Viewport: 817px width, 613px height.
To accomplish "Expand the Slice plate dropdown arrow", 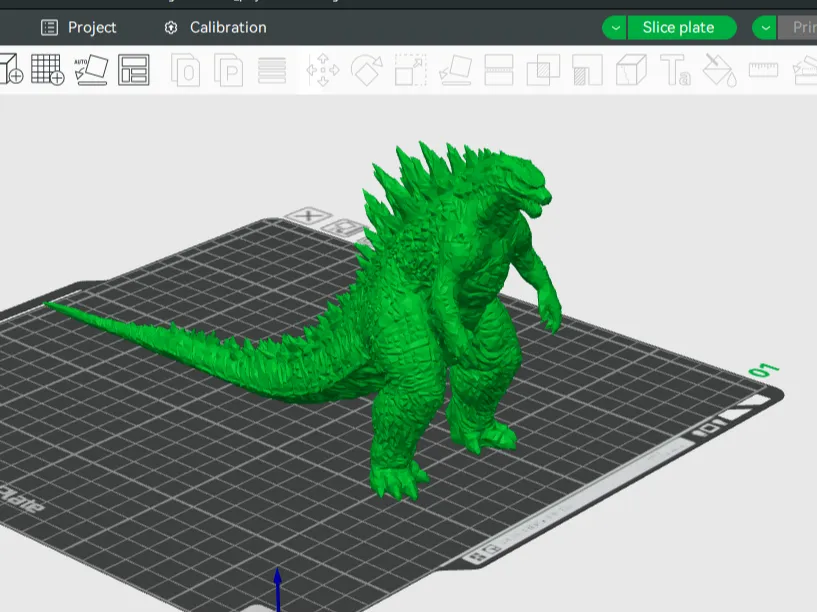I will point(615,28).
